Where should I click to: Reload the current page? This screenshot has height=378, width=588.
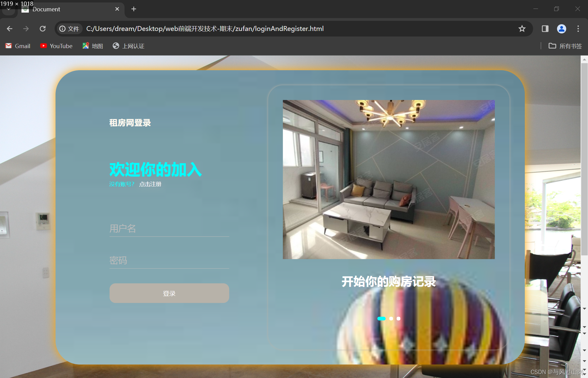point(43,29)
